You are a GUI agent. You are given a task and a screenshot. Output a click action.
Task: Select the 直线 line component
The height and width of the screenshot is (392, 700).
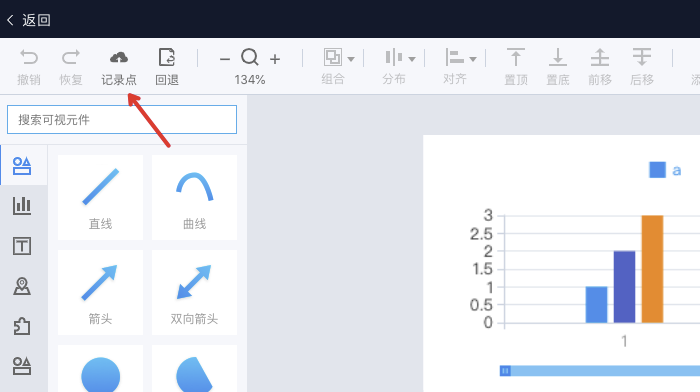click(x=100, y=197)
